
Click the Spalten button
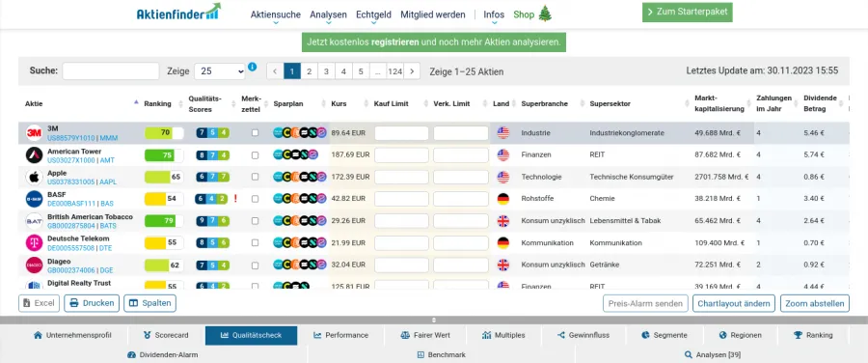[x=149, y=303]
